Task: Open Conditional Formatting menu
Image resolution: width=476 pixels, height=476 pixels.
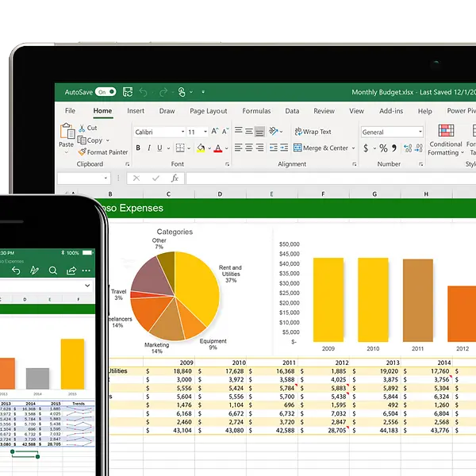Action: click(x=446, y=140)
